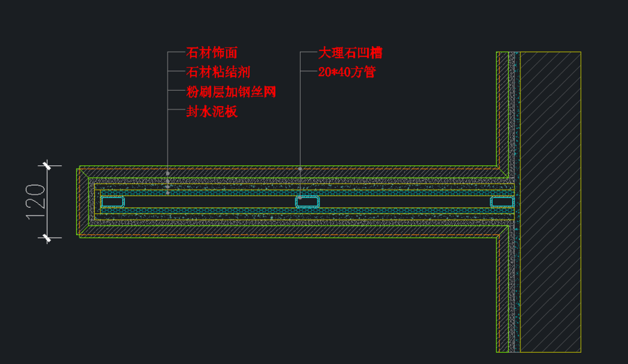Select the bottom tick of 120 dimension
The image size is (628, 364).
[x=47, y=238]
